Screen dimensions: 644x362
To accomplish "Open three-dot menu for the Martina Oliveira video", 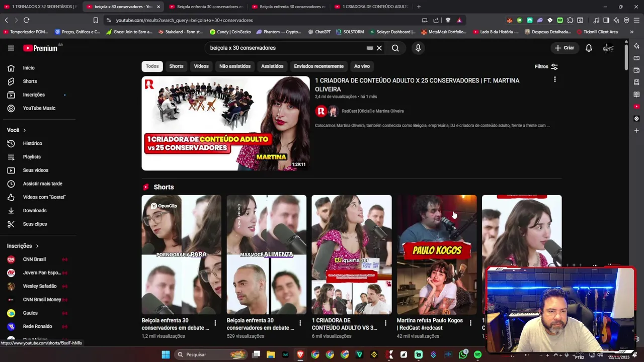I will 555,79.
